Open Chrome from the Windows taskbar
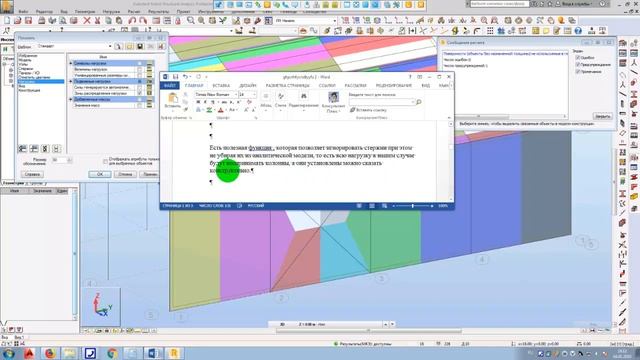The image size is (640, 360). click(112, 353)
